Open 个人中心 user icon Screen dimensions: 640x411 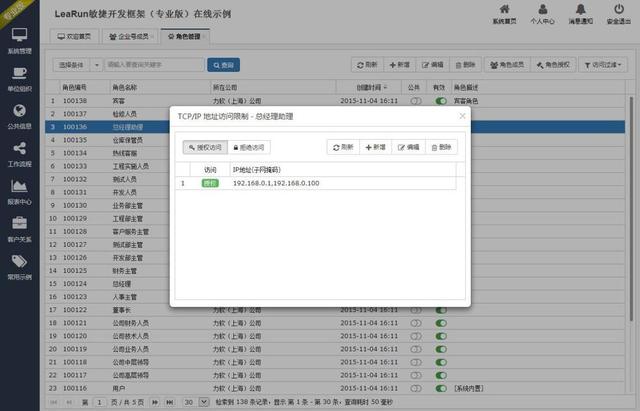pyautogui.click(x=542, y=14)
